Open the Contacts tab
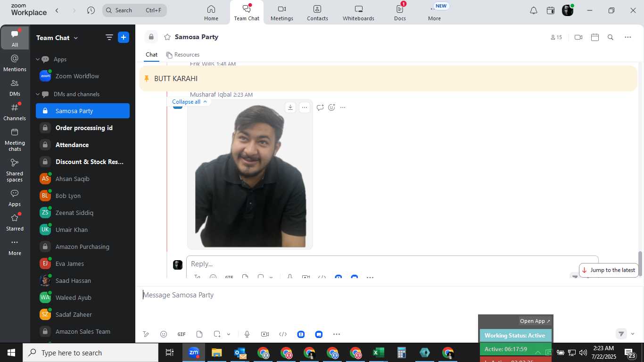 click(x=317, y=13)
